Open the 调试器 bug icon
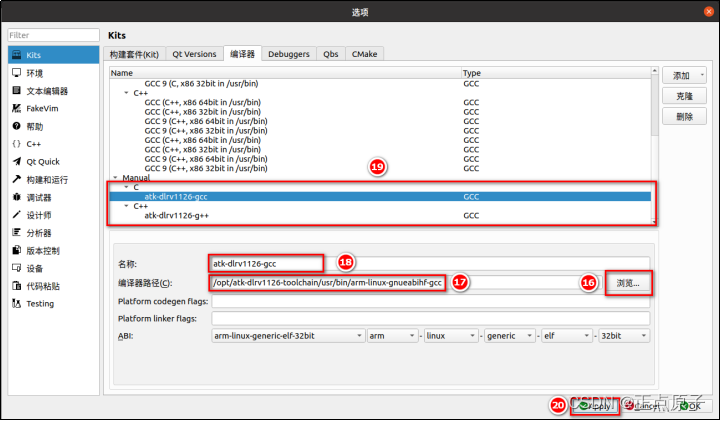The image size is (721, 421). pos(17,197)
